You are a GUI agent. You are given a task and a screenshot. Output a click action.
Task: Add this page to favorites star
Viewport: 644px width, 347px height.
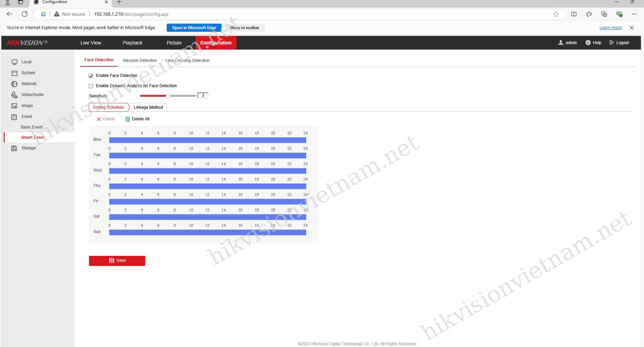(x=556, y=14)
